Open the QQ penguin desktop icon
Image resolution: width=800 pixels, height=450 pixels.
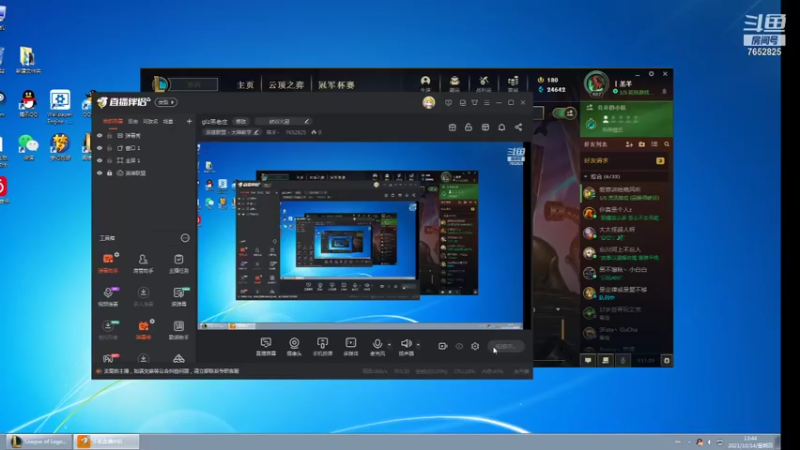28,104
